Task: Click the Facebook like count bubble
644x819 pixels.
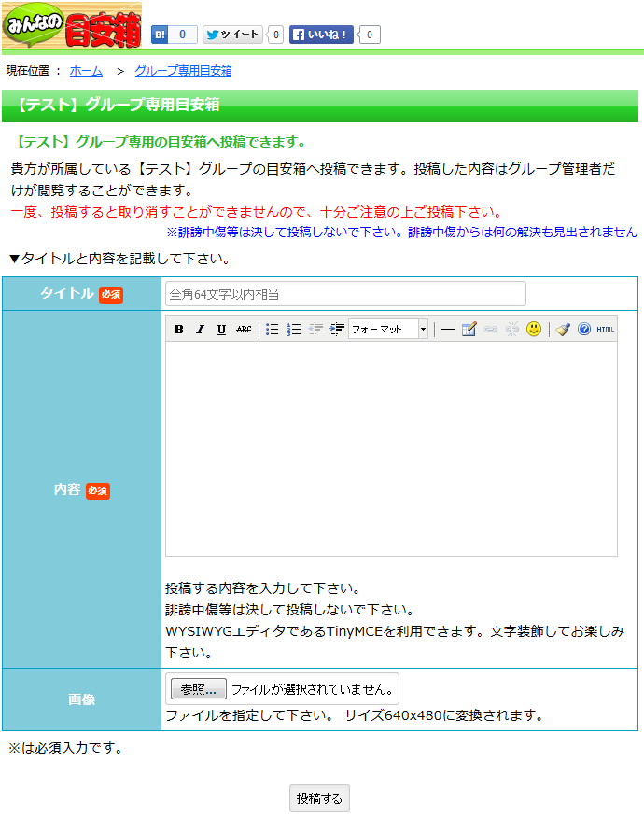Action: pyautogui.click(x=370, y=35)
